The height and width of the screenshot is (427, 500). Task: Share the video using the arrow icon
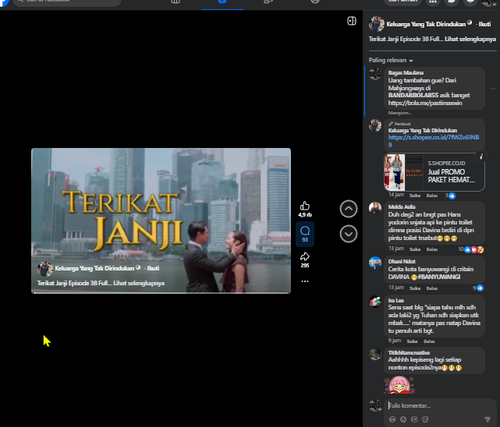click(305, 257)
